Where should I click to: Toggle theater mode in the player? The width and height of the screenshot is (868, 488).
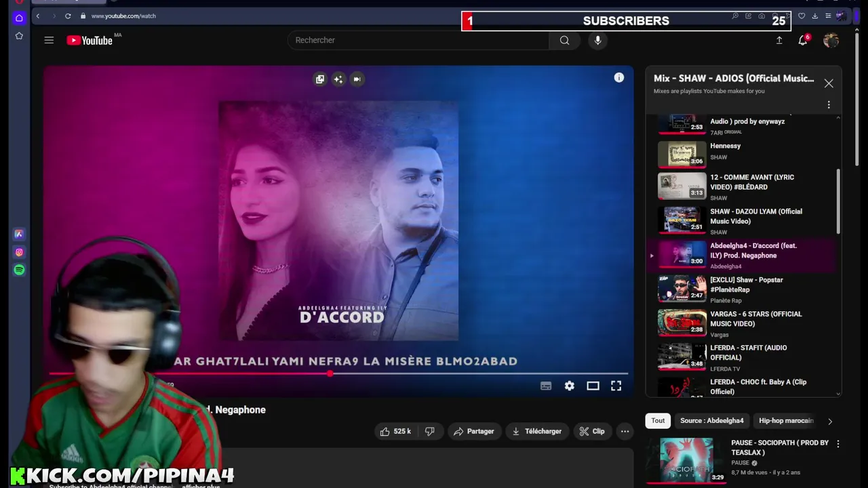pyautogui.click(x=593, y=386)
